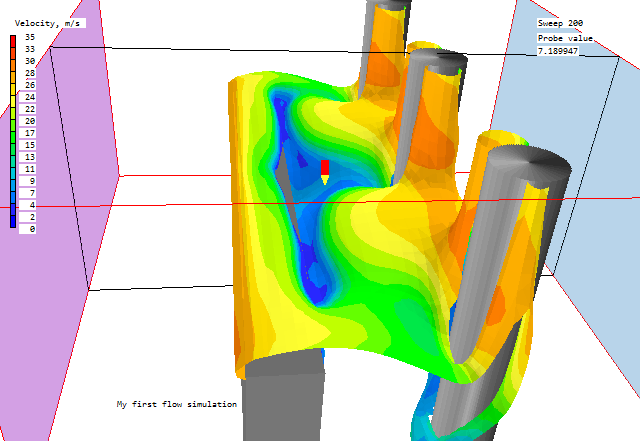Select the legend value 0

[x=31, y=229]
